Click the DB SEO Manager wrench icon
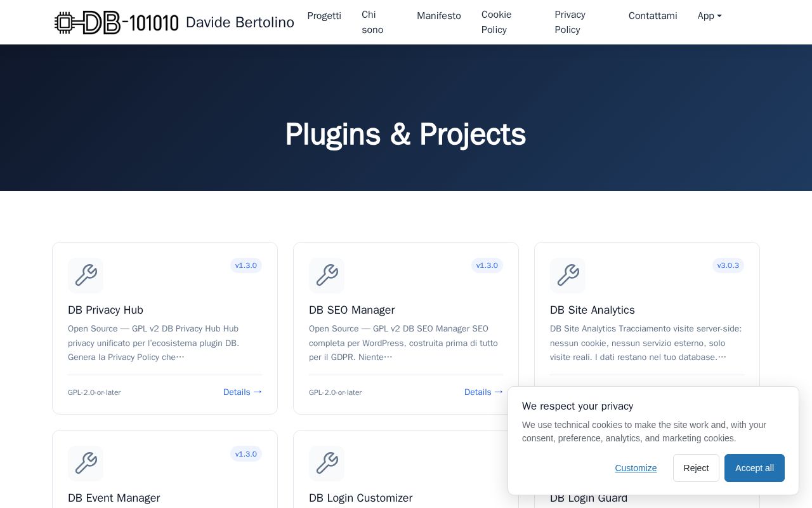The height and width of the screenshot is (508, 812). pyautogui.click(x=327, y=276)
